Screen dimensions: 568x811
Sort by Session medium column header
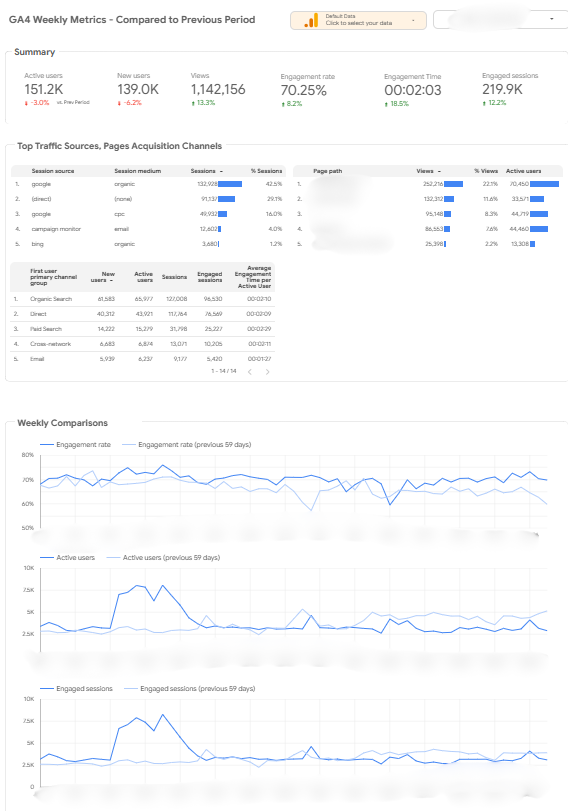click(138, 171)
